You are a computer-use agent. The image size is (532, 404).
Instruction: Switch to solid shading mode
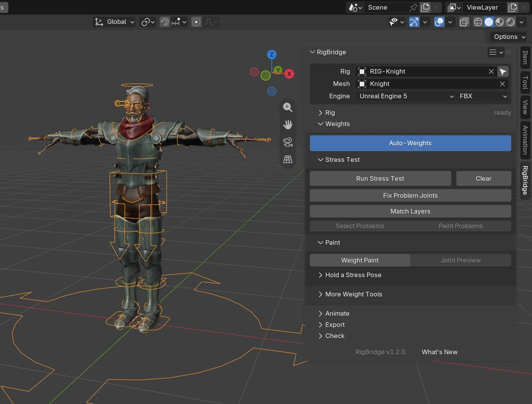click(489, 22)
